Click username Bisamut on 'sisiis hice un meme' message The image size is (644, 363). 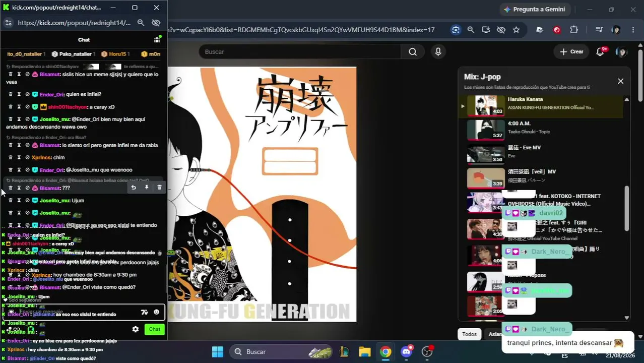click(50, 74)
